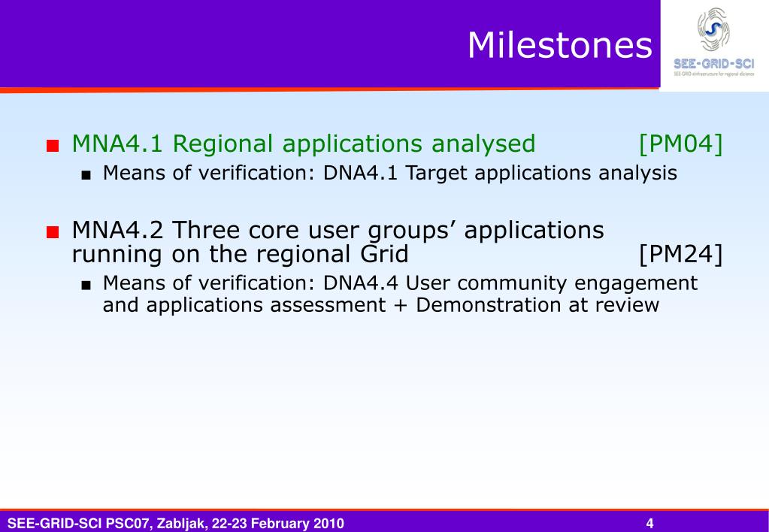Click "Means of verification: DNA4.1 Target applications analysis"
Image resolution: width=769 pixels, height=532 pixels.
pyautogui.click(x=390, y=173)
